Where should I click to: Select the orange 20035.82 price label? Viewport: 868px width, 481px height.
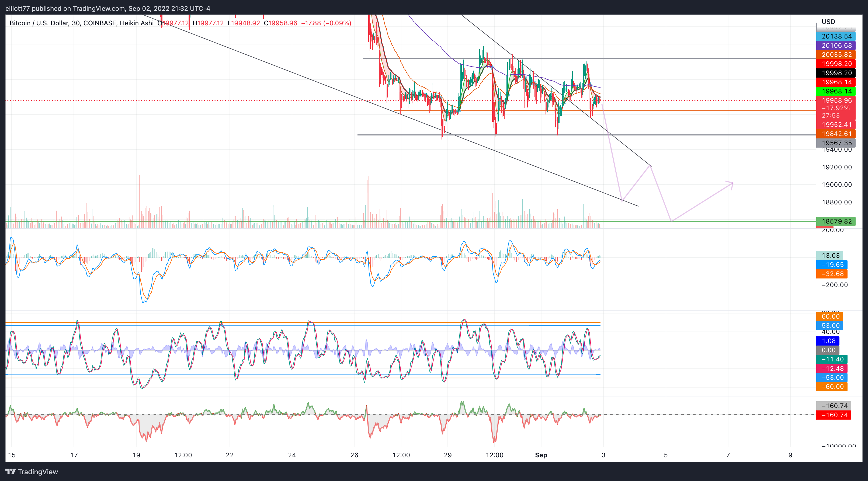click(836, 55)
